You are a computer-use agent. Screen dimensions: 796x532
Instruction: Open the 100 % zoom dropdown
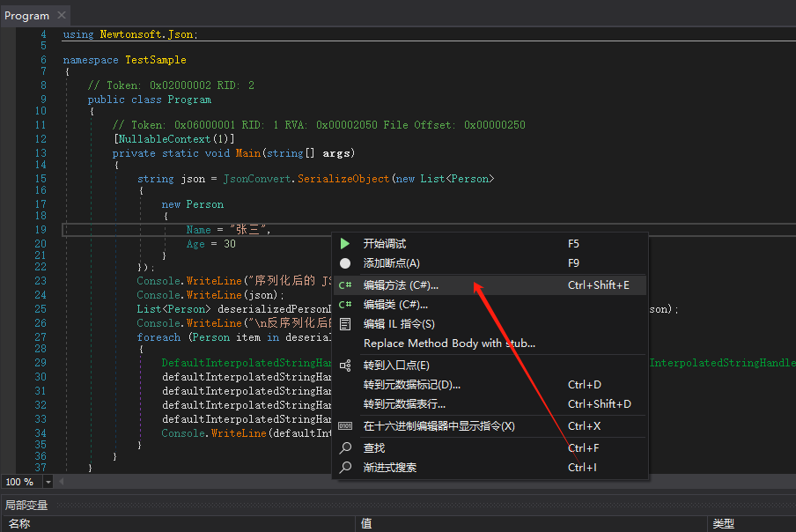click(x=48, y=482)
